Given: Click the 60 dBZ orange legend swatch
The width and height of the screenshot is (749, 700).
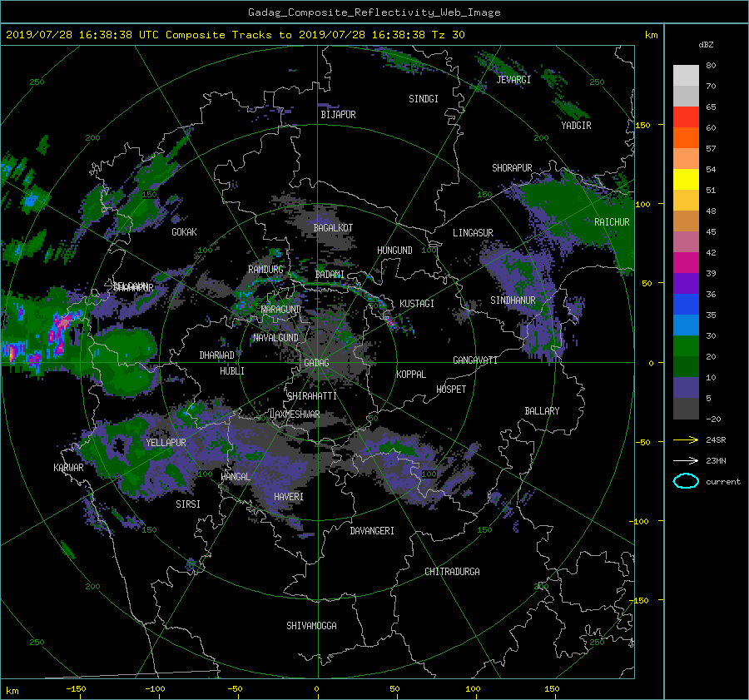Looking at the screenshot, I should point(686,137).
